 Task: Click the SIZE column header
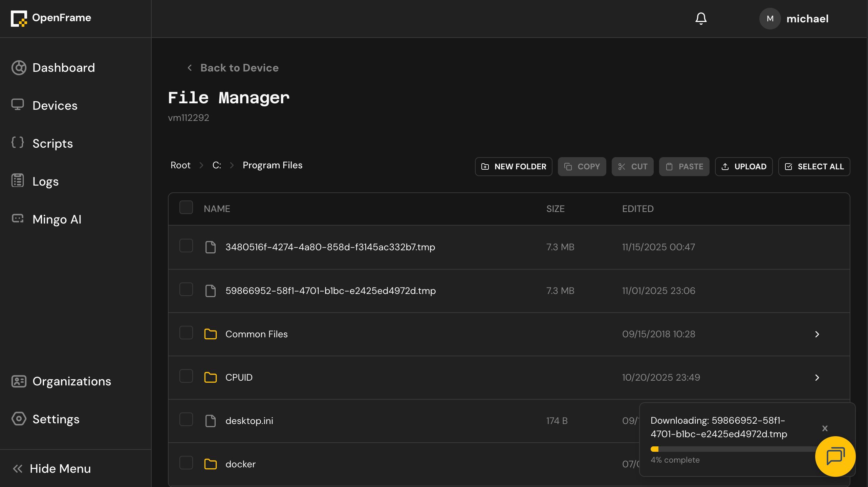[555, 209]
